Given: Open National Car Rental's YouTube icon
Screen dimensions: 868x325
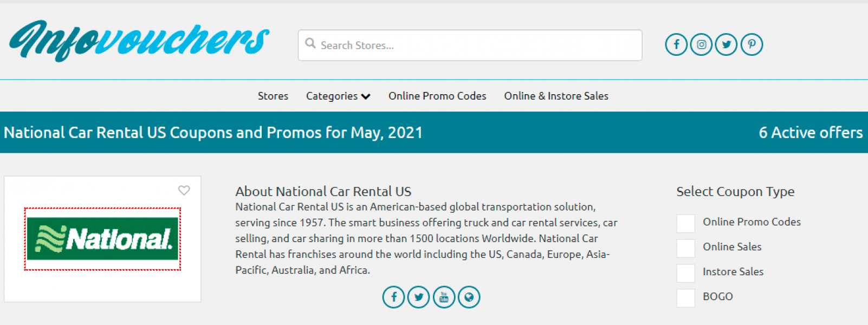Looking at the screenshot, I should 444,297.
